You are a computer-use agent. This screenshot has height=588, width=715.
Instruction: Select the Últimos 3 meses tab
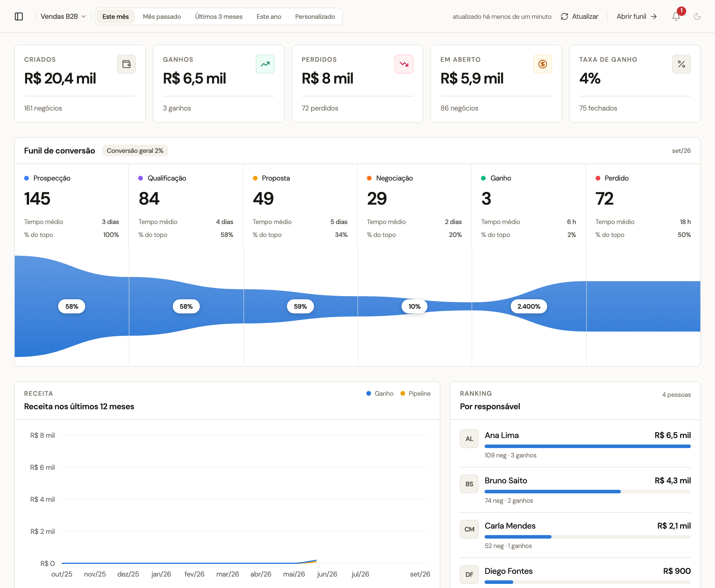tap(219, 16)
